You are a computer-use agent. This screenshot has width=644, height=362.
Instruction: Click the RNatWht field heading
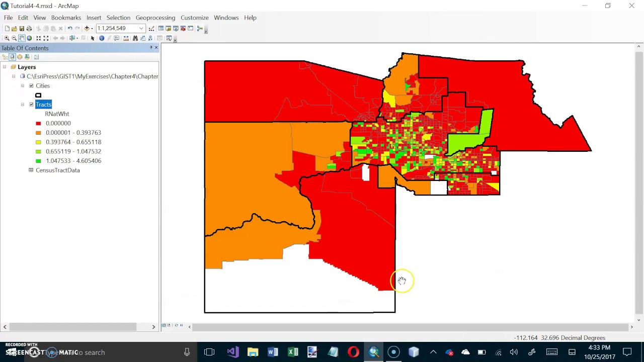[x=57, y=114]
